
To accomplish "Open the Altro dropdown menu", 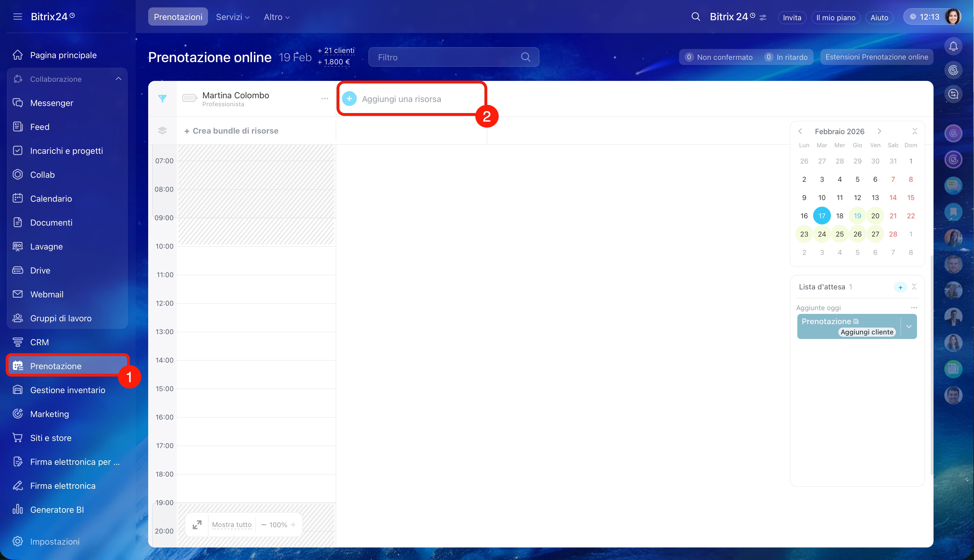I will pyautogui.click(x=276, y=17).
